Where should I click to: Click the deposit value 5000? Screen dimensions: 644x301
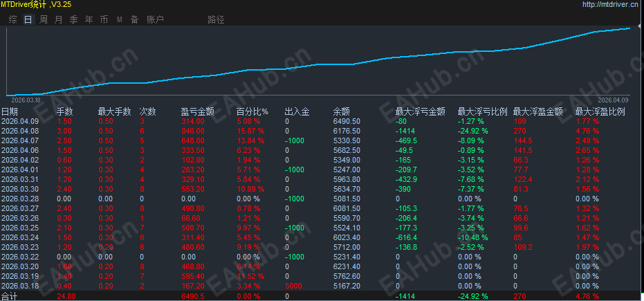(293, 285)
